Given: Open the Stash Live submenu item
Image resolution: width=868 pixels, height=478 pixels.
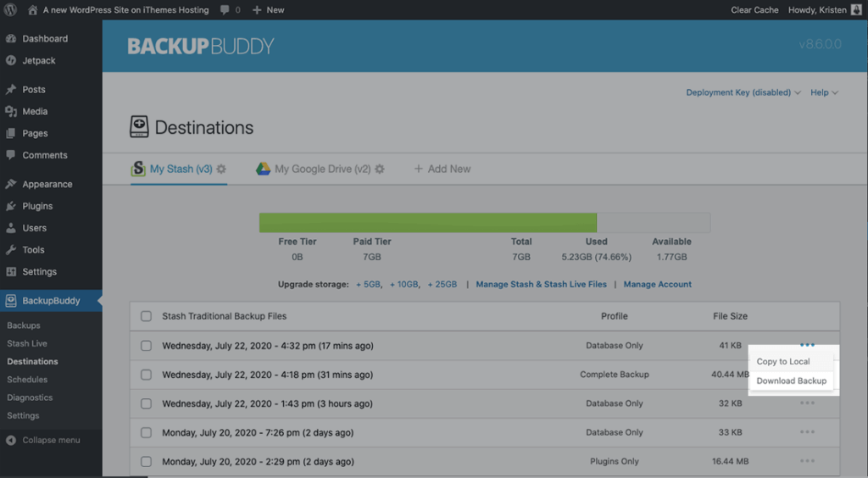Looking at the screenshot, I should point(27,343).
